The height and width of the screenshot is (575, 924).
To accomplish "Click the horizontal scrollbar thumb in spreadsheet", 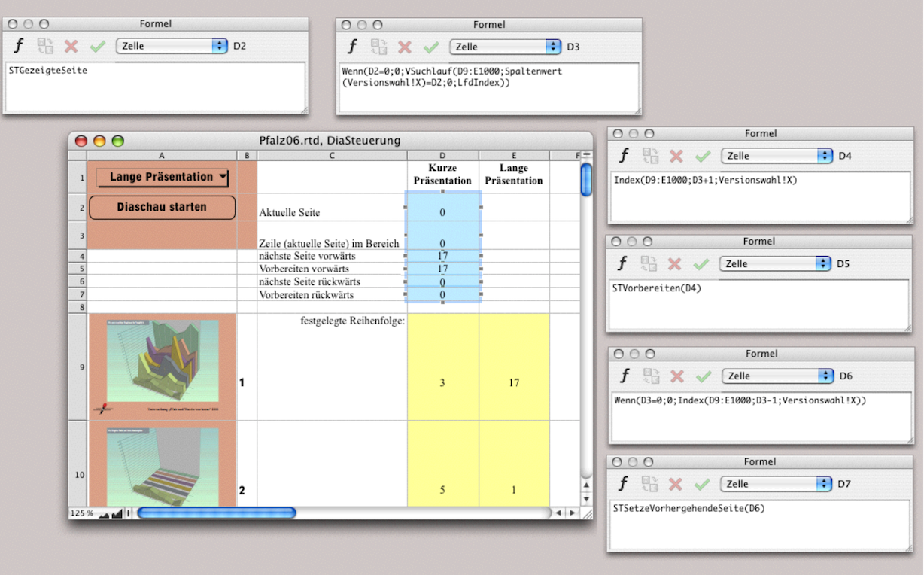I will [216, 513].
